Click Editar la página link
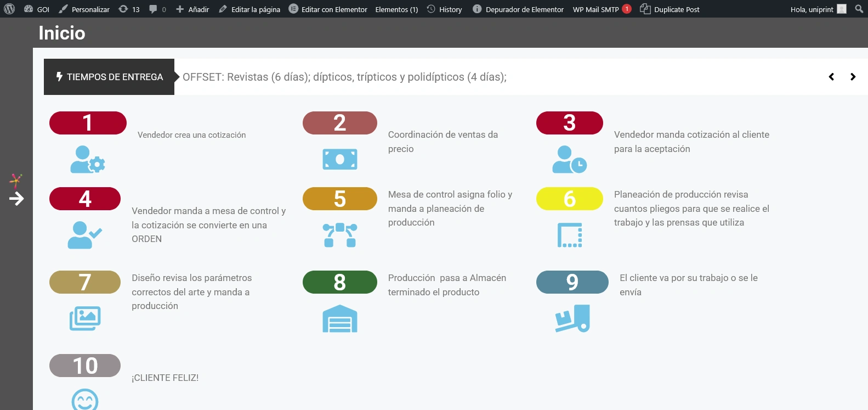This screenshot has height=410, width=868. pos(249,9)
